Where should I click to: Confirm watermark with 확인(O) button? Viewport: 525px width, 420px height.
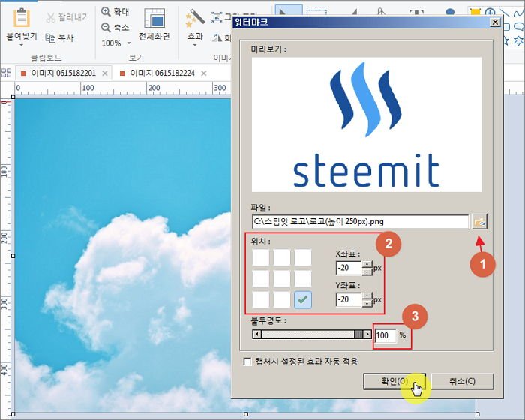click(x=394, y=381)
